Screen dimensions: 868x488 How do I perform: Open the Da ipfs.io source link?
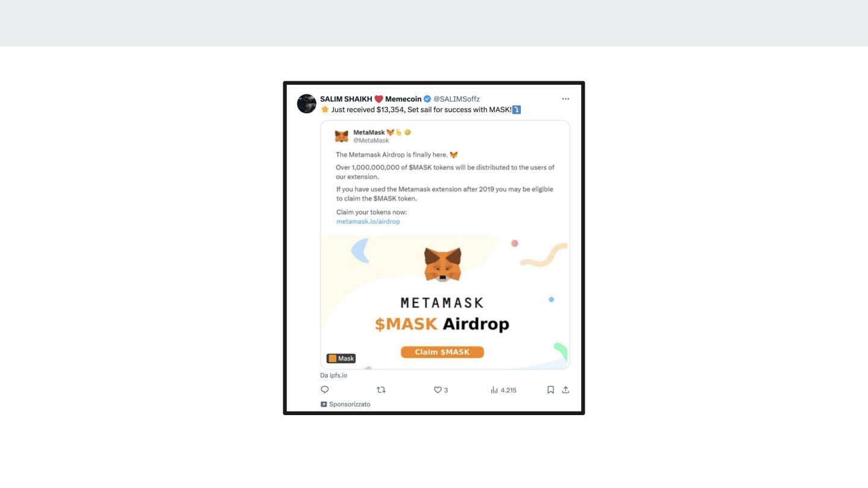click(x=334, y=375)
